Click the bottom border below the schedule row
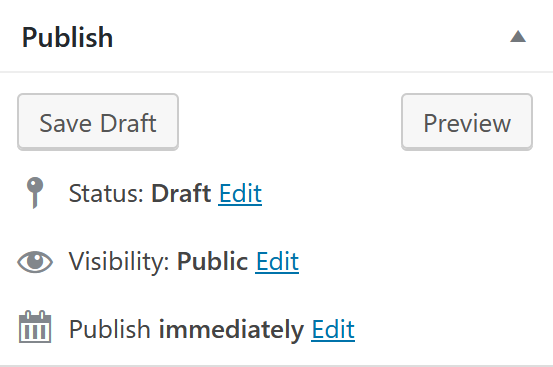Image resolution: width=553 pixels, height=367 pixels. [276, 366]
